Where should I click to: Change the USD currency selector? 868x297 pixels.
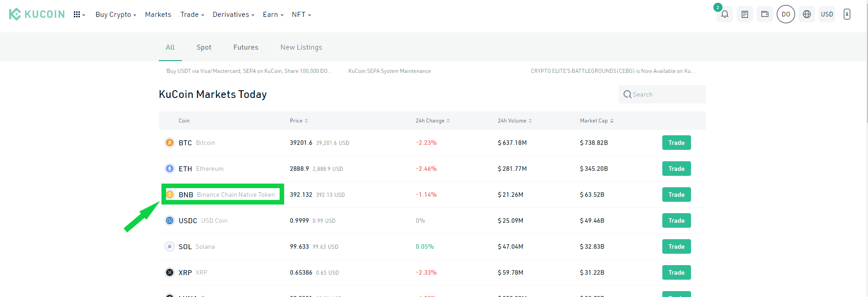(827, 14)
